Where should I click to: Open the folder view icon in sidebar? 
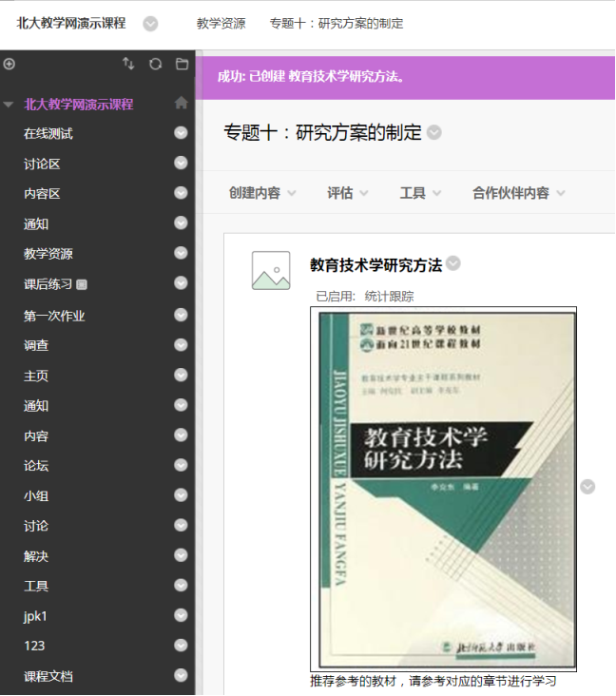pyautogui.click(x=182, y=65)
